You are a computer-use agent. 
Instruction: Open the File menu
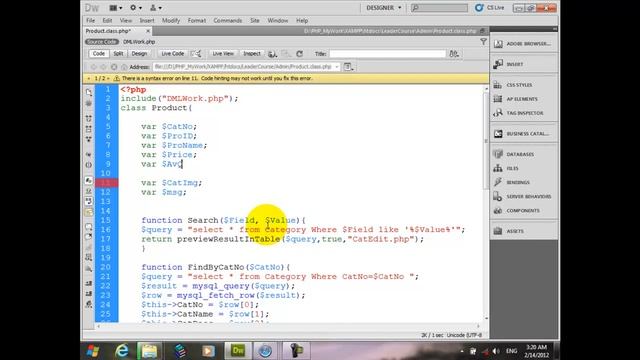coord(91,20)
